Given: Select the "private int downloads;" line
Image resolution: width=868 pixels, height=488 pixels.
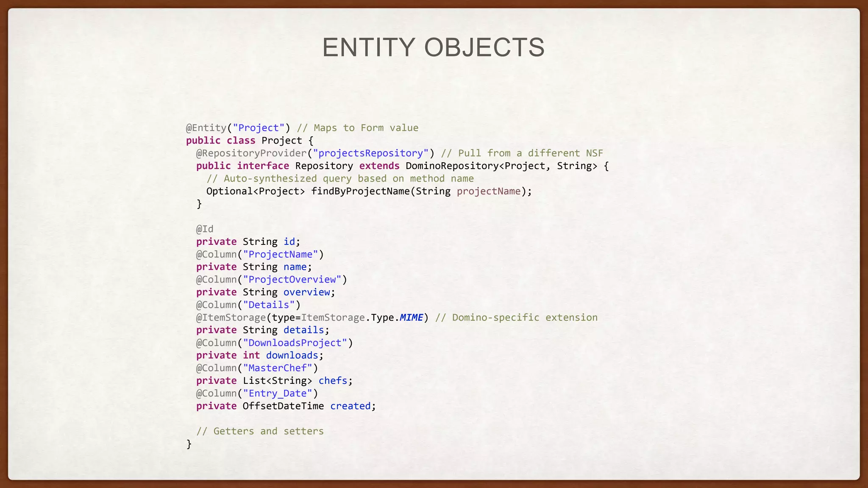Looking at the screenshot, I should (x=260, y=355).
